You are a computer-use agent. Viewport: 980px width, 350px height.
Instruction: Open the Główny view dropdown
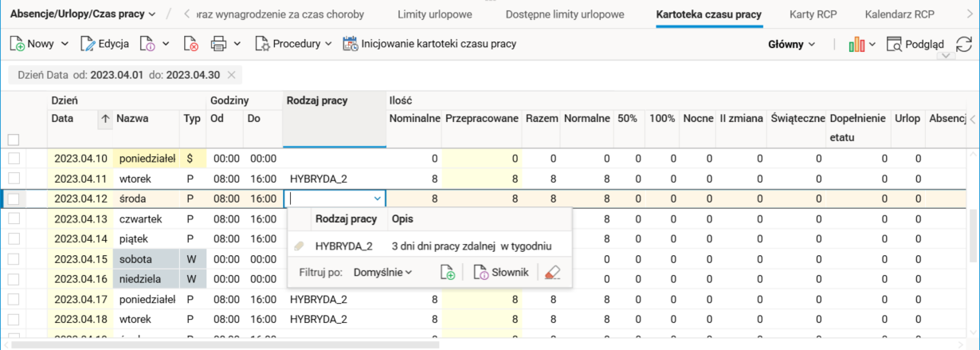point(791,45)
